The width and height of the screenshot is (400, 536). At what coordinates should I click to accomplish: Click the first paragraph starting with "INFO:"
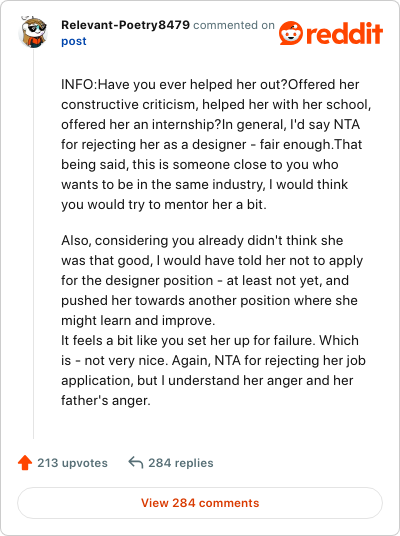click(x=216, y=144)
